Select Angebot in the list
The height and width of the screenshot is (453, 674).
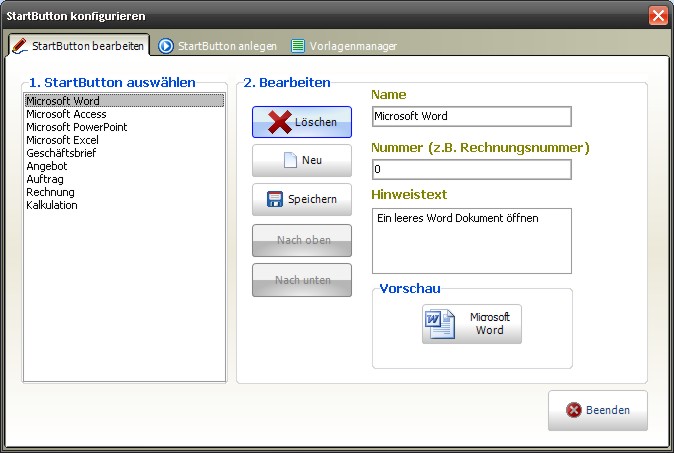[x=124, y=166]
